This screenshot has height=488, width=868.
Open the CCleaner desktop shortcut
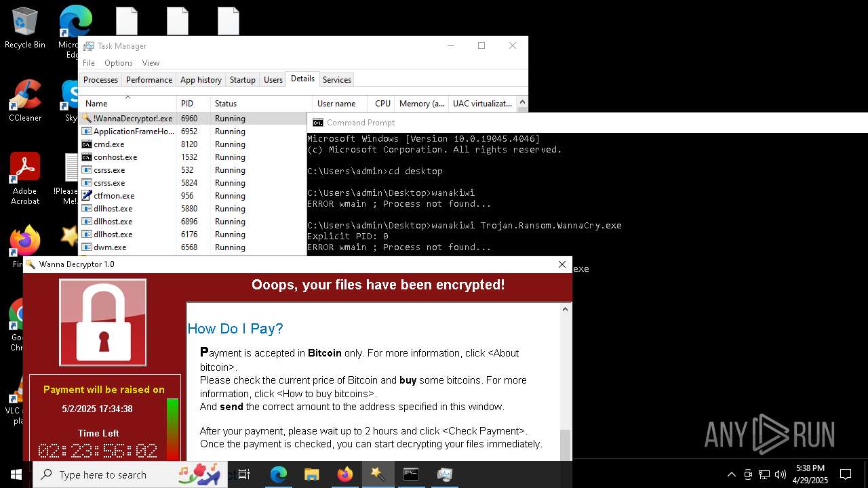25,101
